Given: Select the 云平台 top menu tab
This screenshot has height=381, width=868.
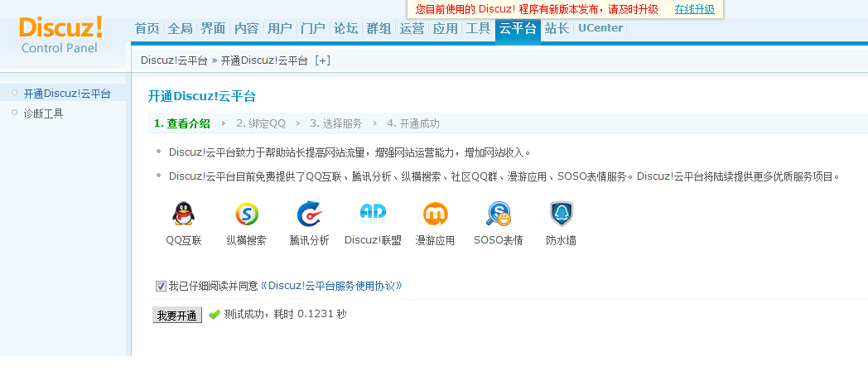Looking at the screenshot, I should click(x=518, y=29).
